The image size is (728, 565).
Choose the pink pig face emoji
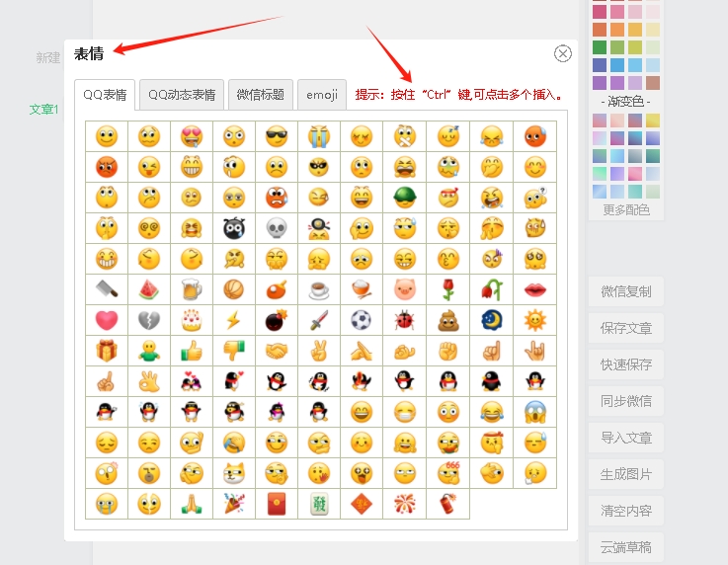coord(404,289)
